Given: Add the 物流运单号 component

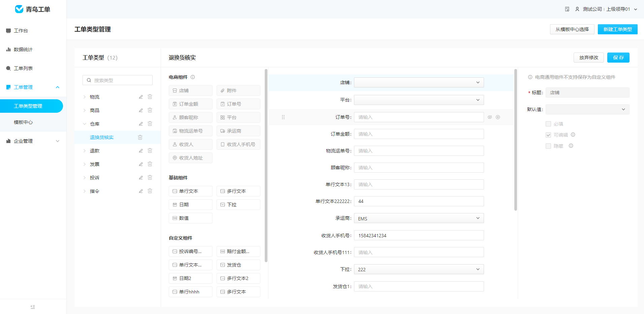Looking at the screenshot, I should pyautogui.click(x=191, y=131).
